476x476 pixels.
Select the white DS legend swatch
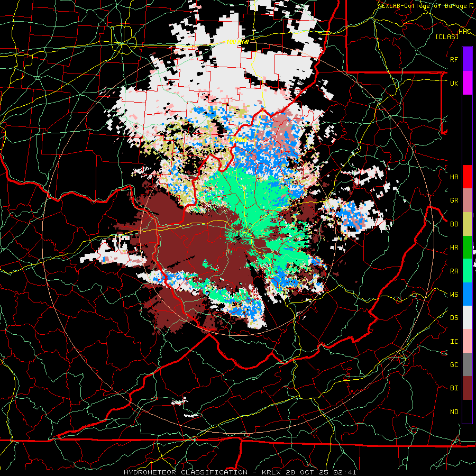pos(467,317)
